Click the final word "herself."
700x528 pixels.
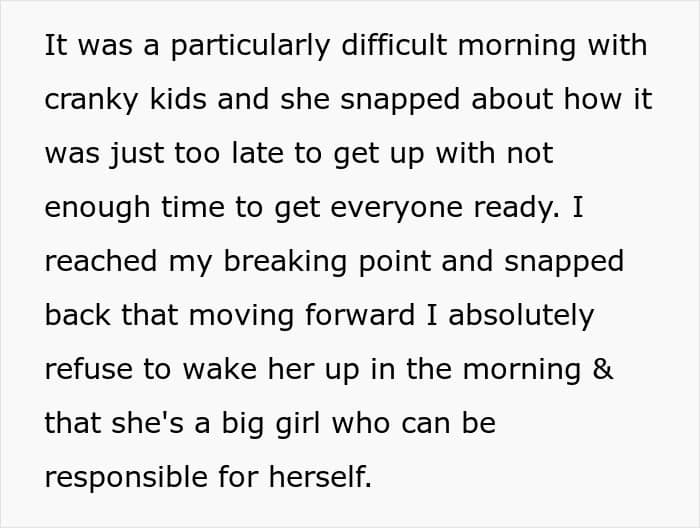(x=320, y=477)
